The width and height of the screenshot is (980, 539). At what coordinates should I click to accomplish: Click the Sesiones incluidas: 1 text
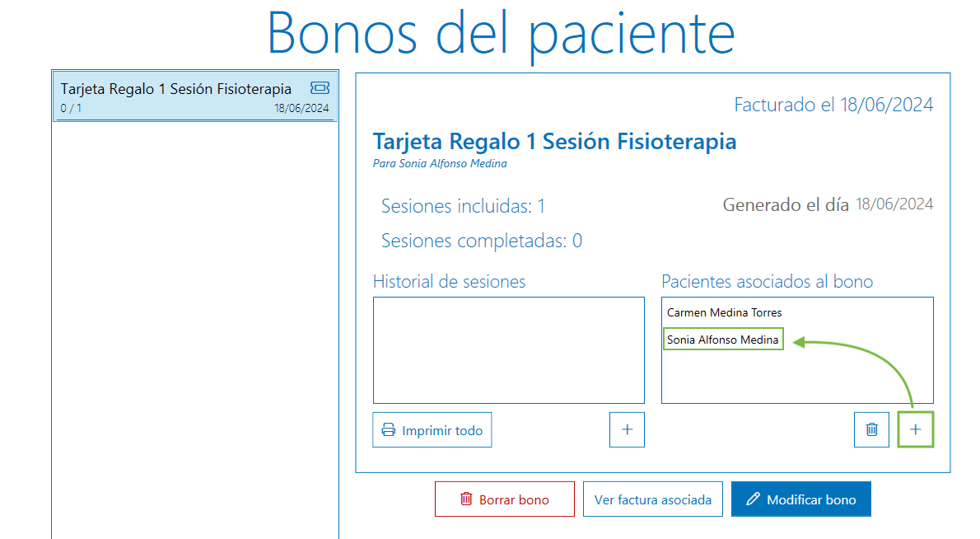(463, 206)
